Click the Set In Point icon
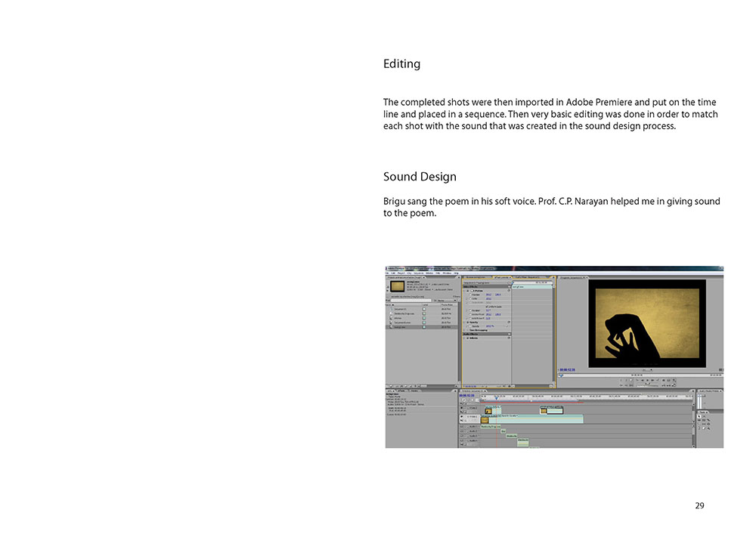756x534 pixels. click(621, 380)
